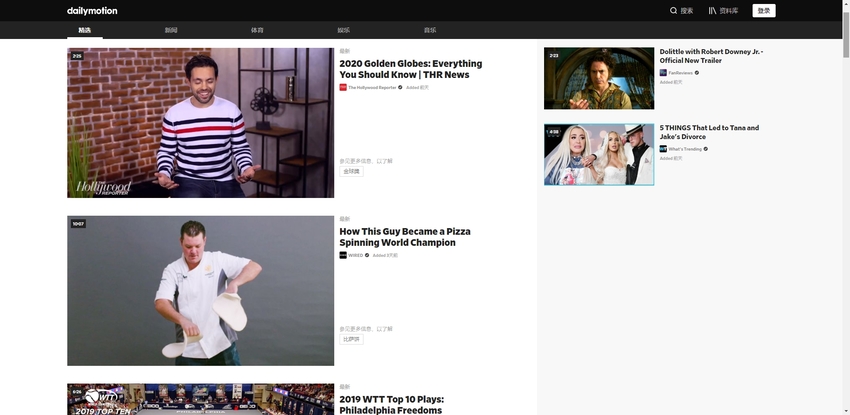This screenshot has width=850, height=415.
Task: Click the 登录 login button
Action: point(764,11)
